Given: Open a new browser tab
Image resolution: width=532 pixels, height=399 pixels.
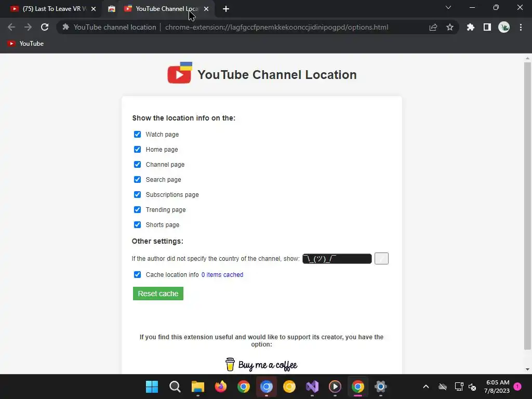Looking at the screenshot, I should (226, 9).
